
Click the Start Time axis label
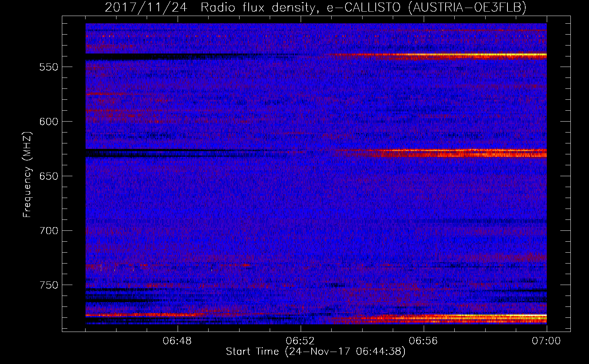click(x=316, y=352)
